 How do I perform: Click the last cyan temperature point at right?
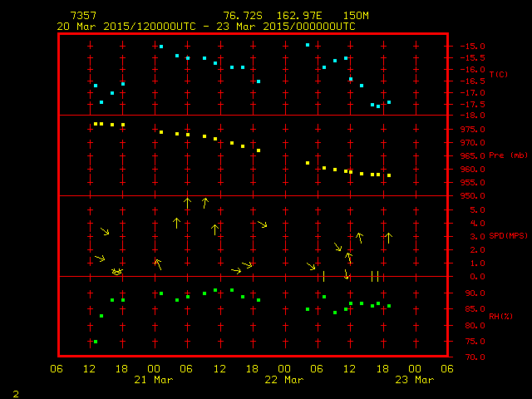click(x=389, y=102)
